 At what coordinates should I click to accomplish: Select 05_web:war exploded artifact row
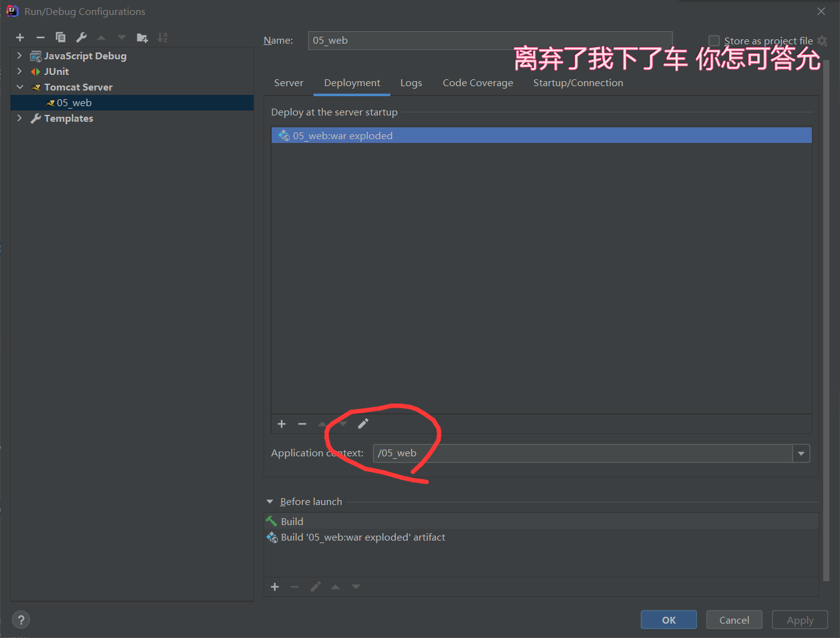(x=541, y=135)
